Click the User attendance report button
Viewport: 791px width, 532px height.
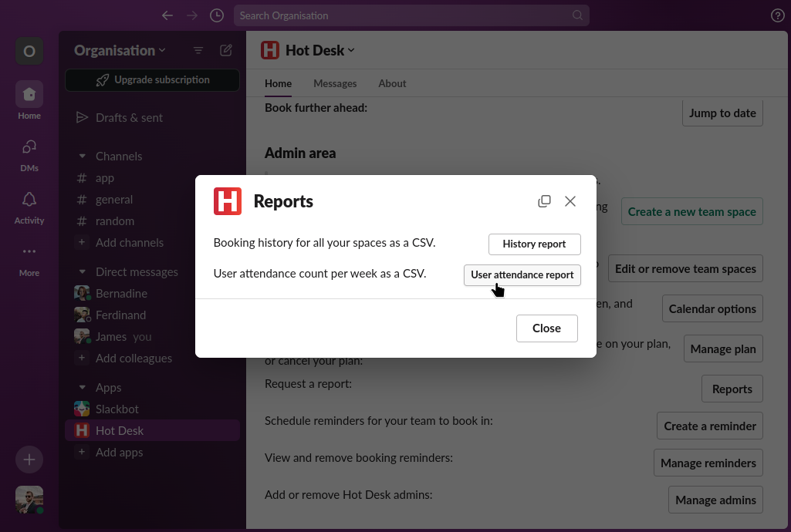[x=522, y=275]
